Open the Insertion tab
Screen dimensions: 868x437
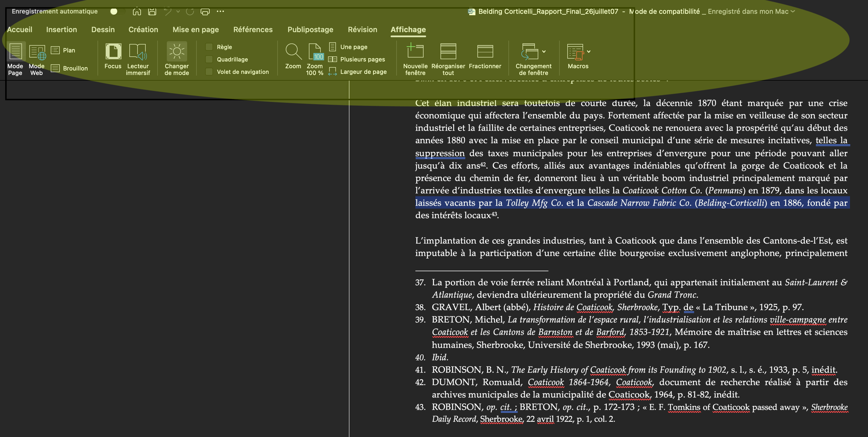tap(62, 30)
